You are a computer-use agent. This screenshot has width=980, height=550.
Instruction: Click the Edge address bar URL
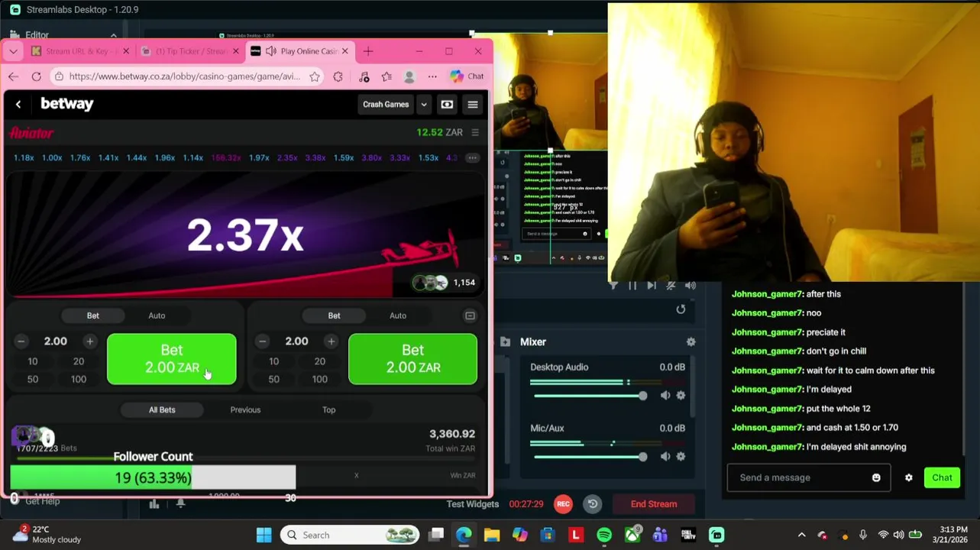click(x=184, y=76)
